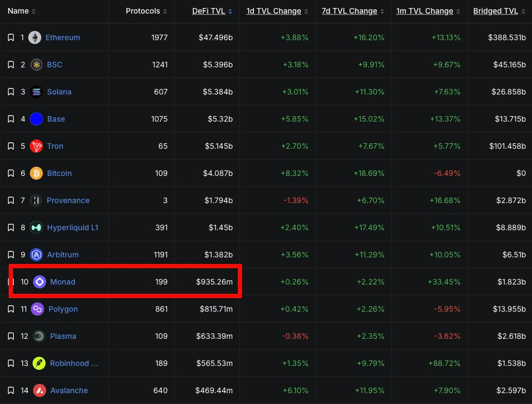Bookmark the Tron row
Viewport: 532px width, 404px height.
tap(11, 146)
